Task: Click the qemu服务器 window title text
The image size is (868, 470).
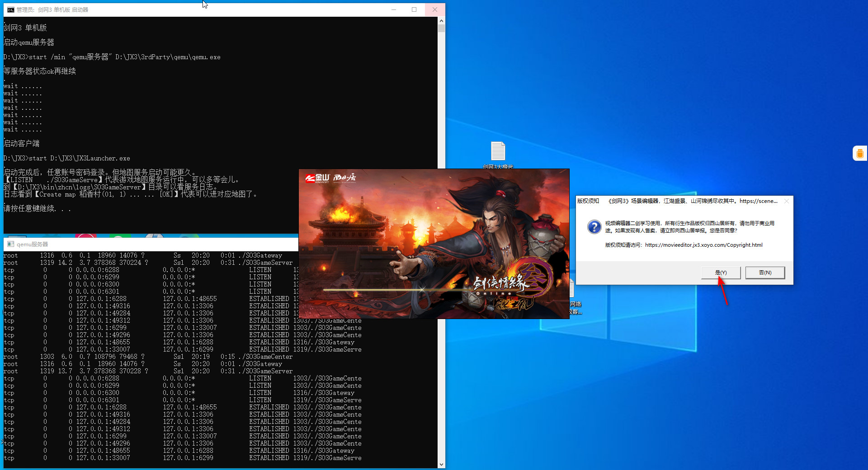Action: (x=32, y=244)
